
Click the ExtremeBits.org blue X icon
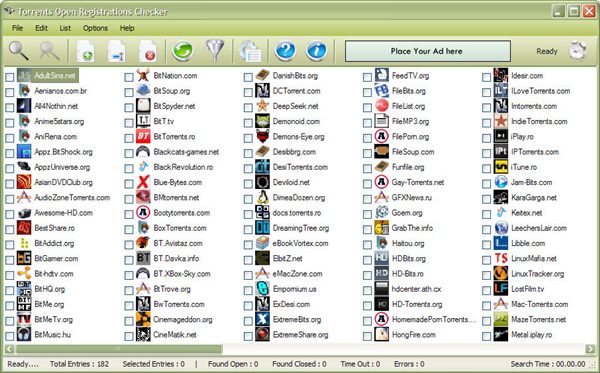(x=262, y=319)
